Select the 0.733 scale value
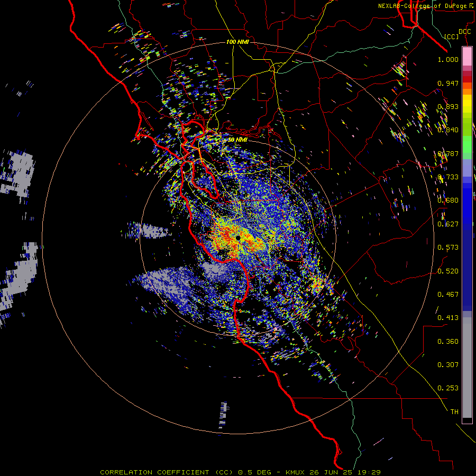Image resolution: width=476 pixels, height=476 pixels. pos(448,177)
